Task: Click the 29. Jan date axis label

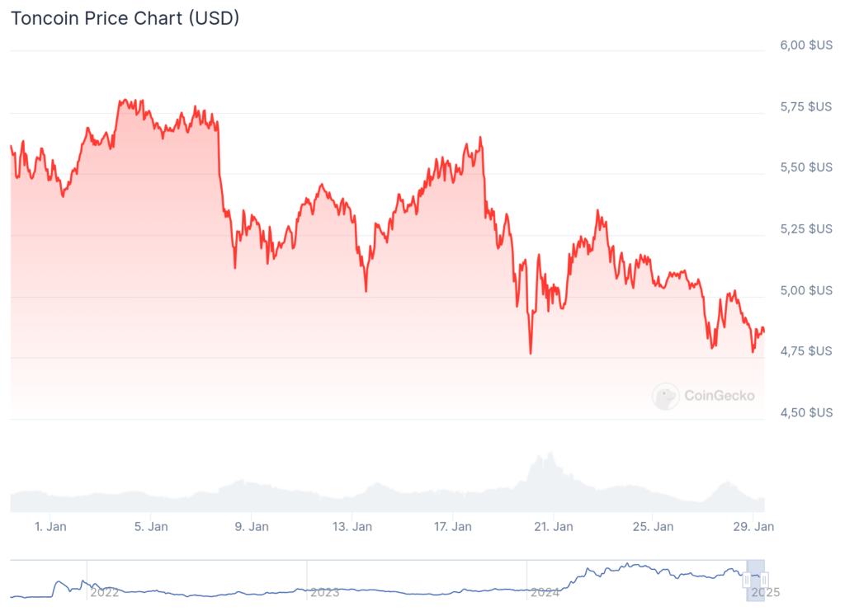Action: pos(753,526)
